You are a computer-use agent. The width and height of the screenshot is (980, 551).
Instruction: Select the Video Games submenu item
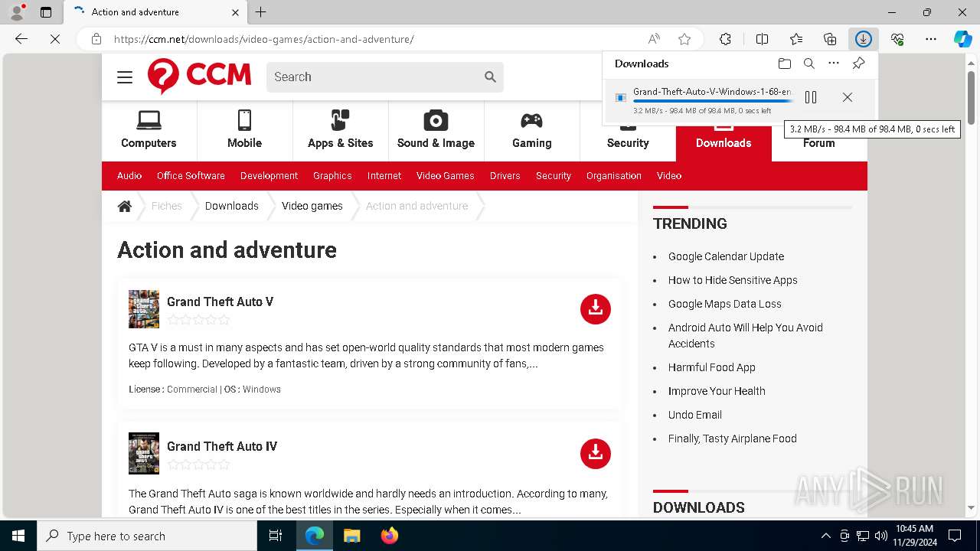446,176
